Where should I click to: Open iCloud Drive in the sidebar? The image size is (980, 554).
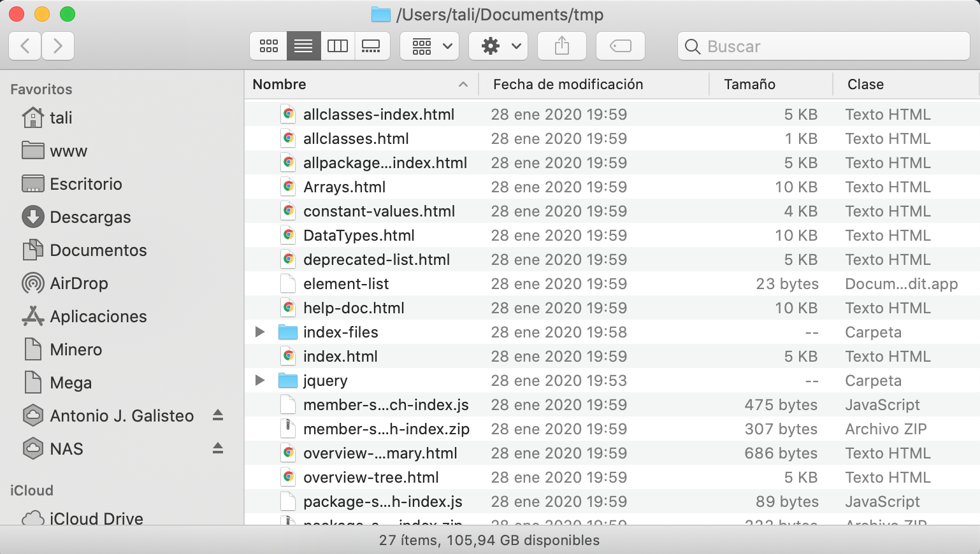point(96,518)
